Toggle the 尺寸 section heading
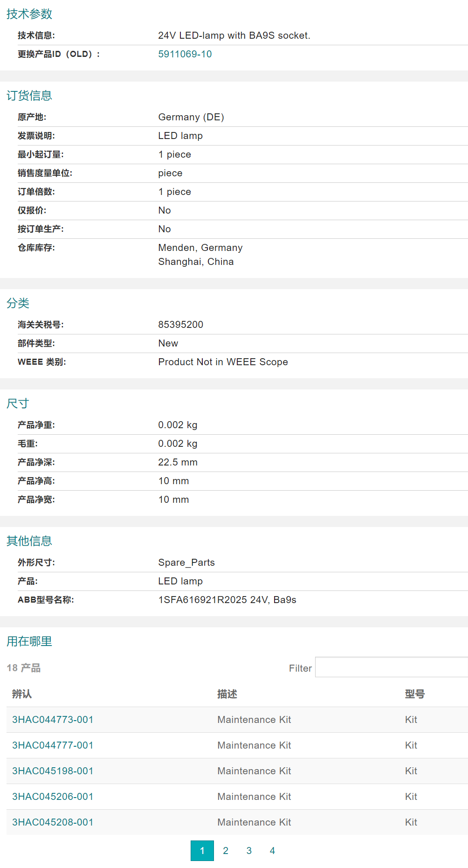 click(18, 403)
